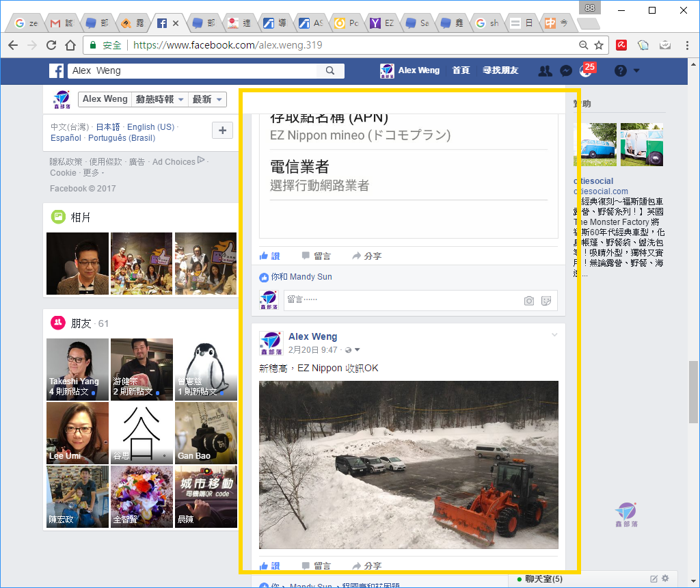This screenshot has height=588, width=700.
Task: Add another language with plus button
Action: 222,131
